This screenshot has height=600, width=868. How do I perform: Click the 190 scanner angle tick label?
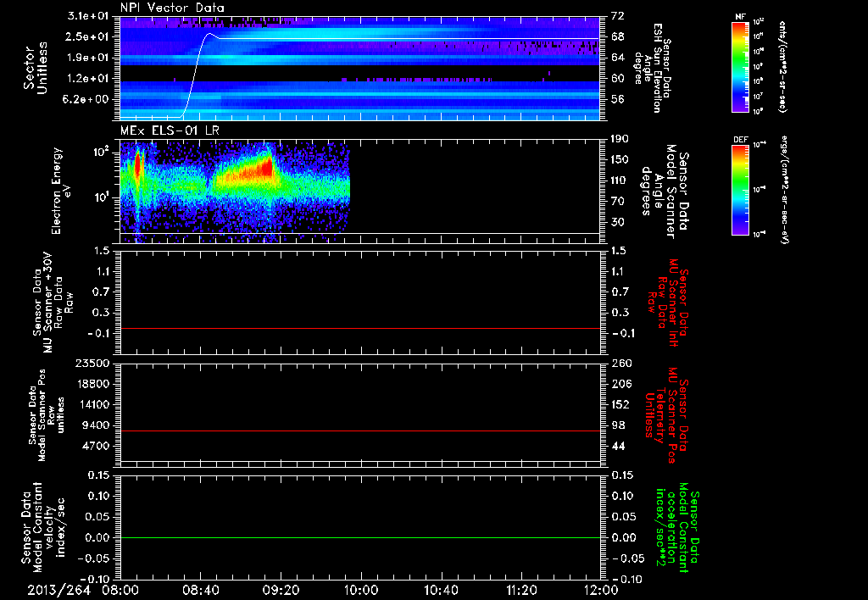[620, 139]
